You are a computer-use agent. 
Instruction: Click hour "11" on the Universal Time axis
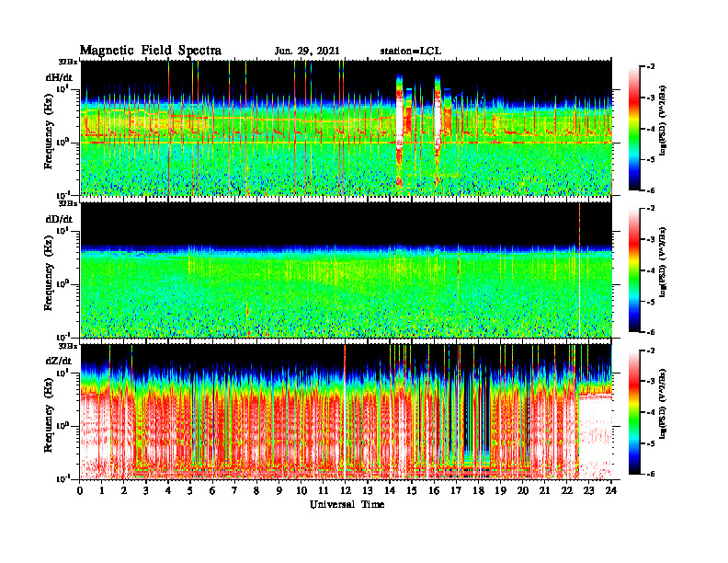click(324, 491)
